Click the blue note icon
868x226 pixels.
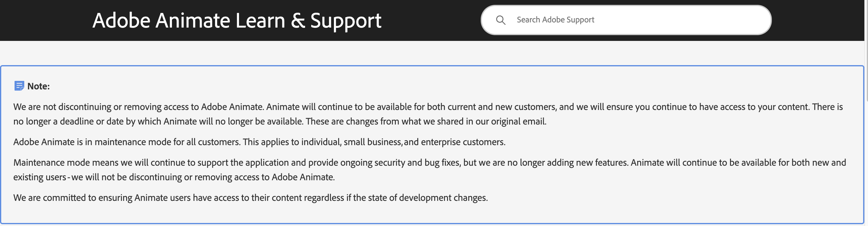pos(19,86)
